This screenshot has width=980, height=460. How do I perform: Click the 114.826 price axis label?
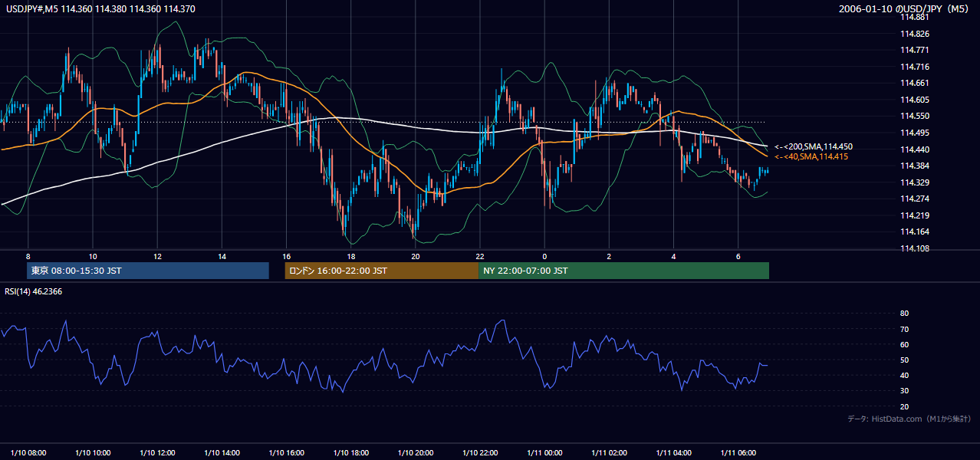point(914,34)
